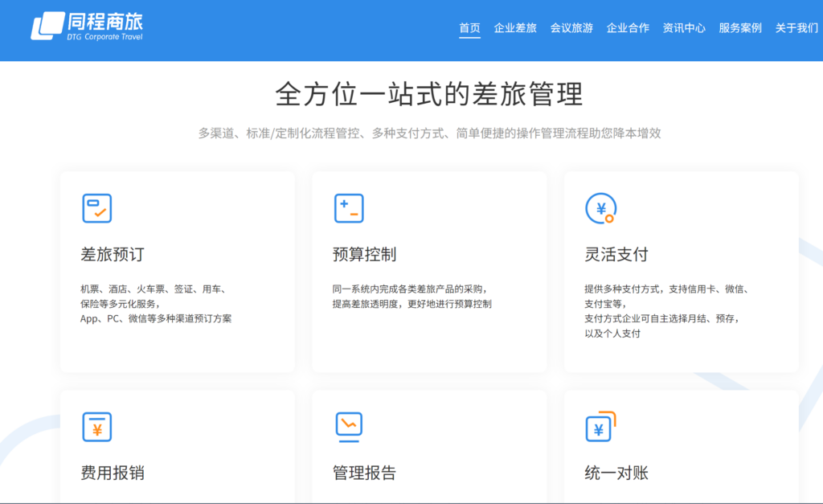The image size is (823, 504).
Task: Open the 企业差旅 menu item
Action: pyautogui.click(x=514, y=27)
